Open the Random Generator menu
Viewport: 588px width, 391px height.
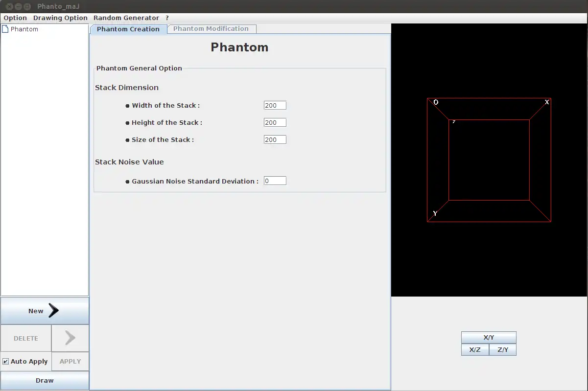click(x=126, y=18)
